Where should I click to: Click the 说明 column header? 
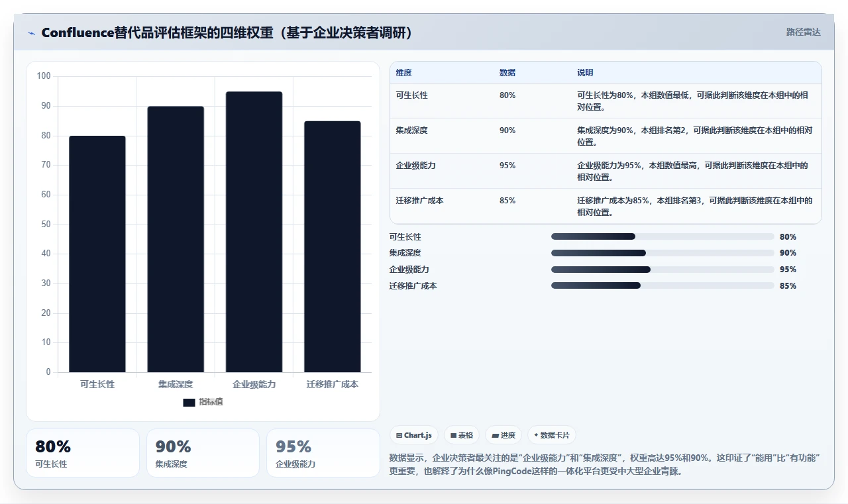[585, 73]
